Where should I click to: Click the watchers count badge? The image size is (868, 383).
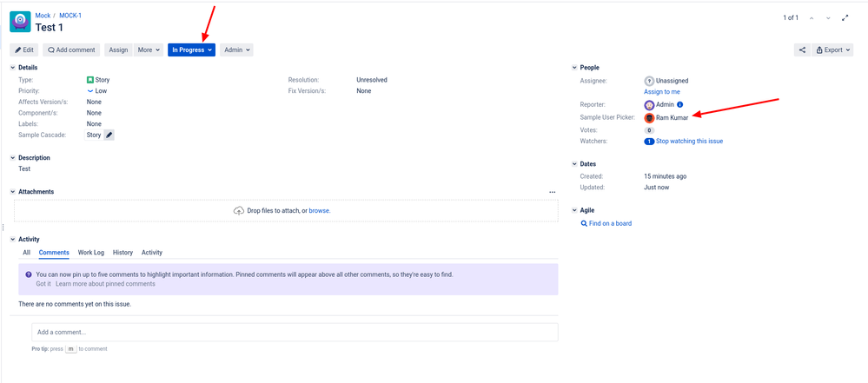(649, 142)
